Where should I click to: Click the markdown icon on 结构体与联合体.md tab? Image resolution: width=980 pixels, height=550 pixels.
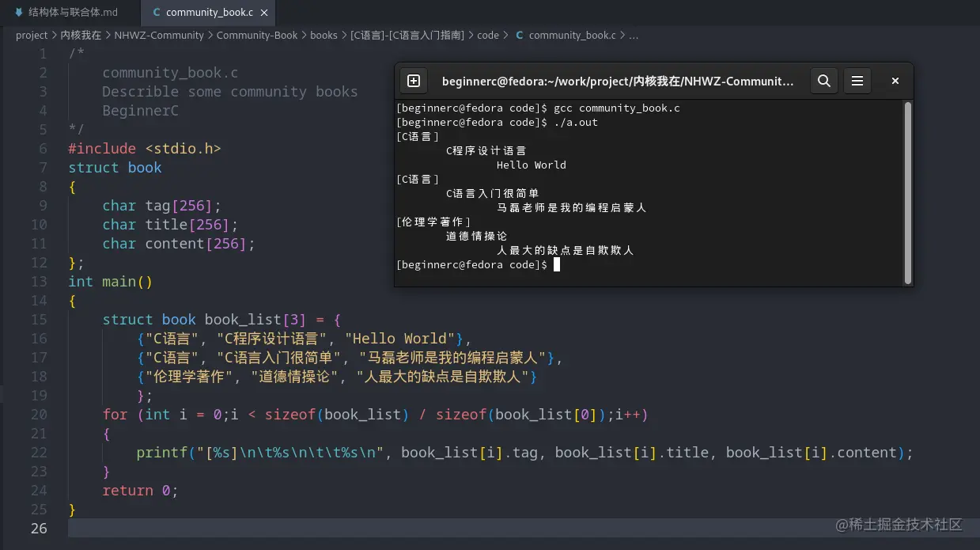click(19, 12)
